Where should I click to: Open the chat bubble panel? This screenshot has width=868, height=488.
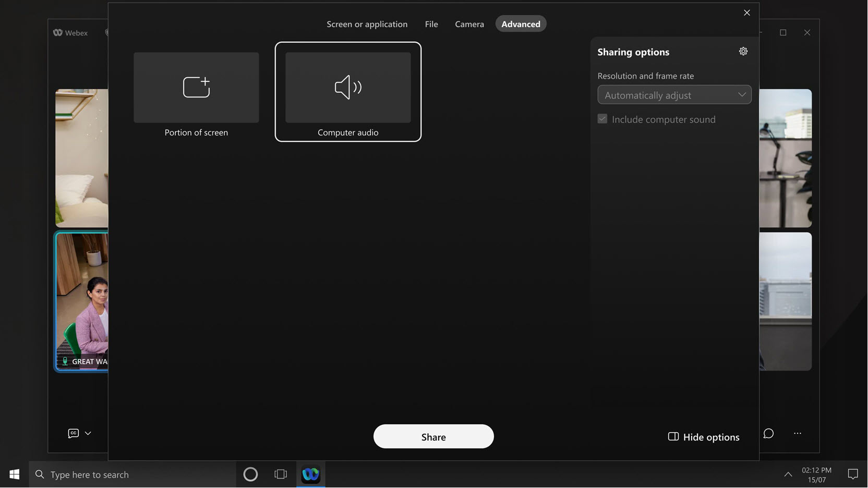point(768,433)
